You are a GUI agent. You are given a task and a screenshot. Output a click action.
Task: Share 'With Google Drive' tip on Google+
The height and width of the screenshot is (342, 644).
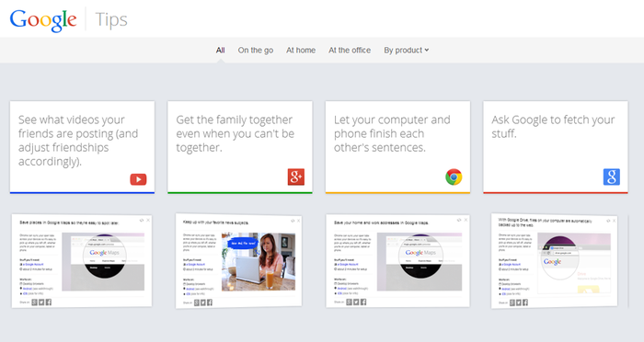[x=512, y=302]
